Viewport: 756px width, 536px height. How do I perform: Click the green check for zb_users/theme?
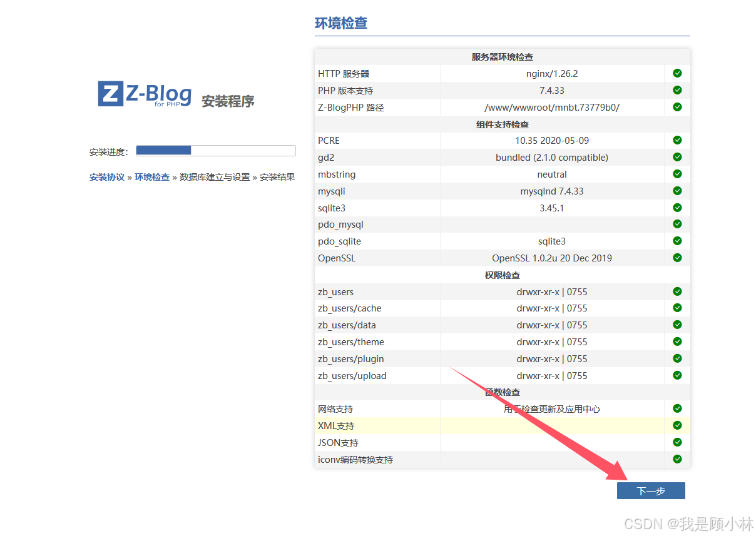tap(677, 341)
